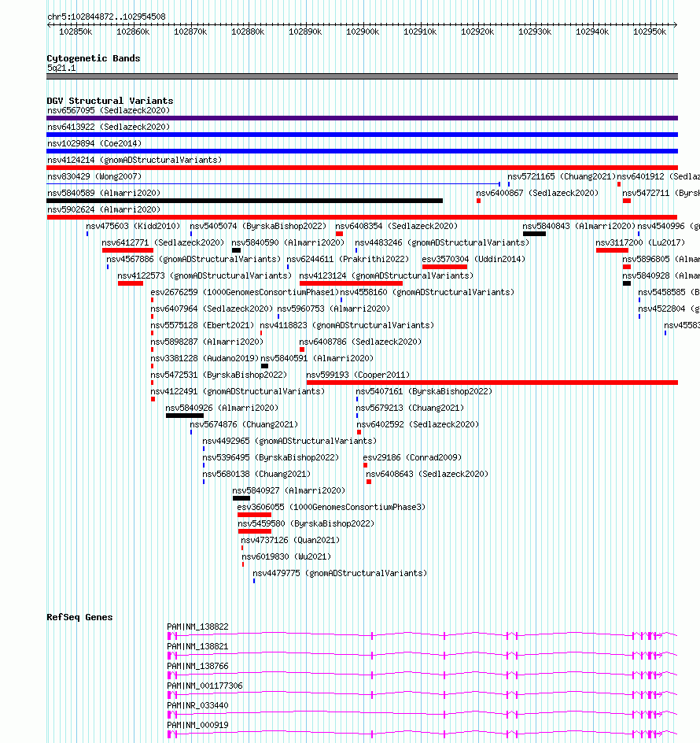Open the nsv3381228 (Audano2019) label
The image size is (700, 743).
204,358
